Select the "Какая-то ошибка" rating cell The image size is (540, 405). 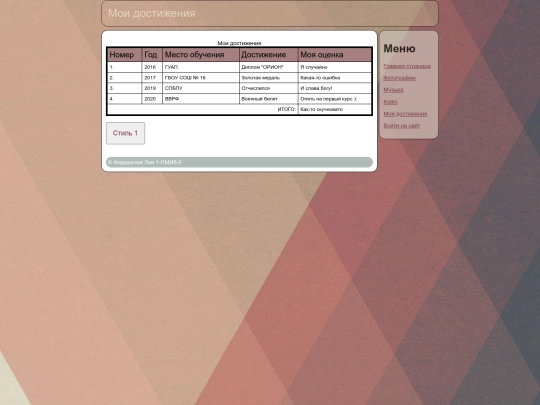tap(335, 78)
